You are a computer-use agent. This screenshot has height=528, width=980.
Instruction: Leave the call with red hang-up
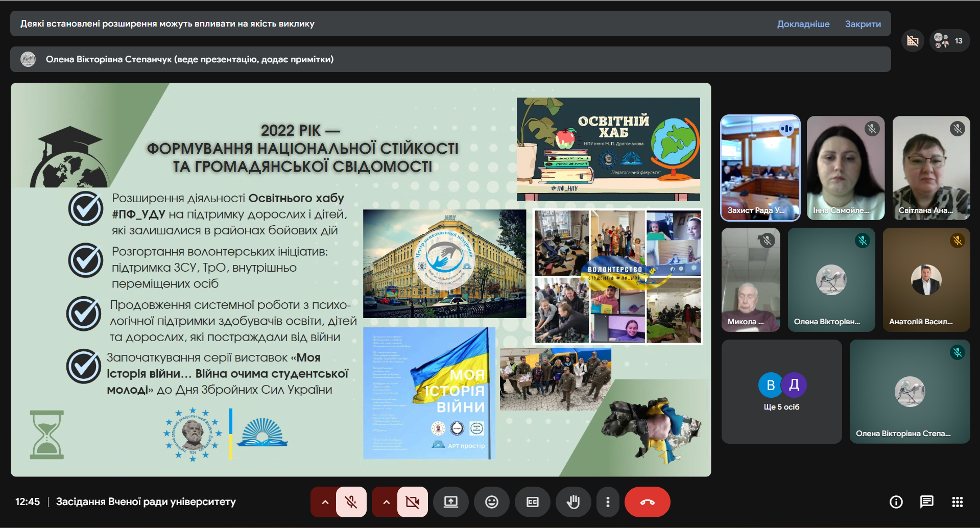(x=647, y=502)
